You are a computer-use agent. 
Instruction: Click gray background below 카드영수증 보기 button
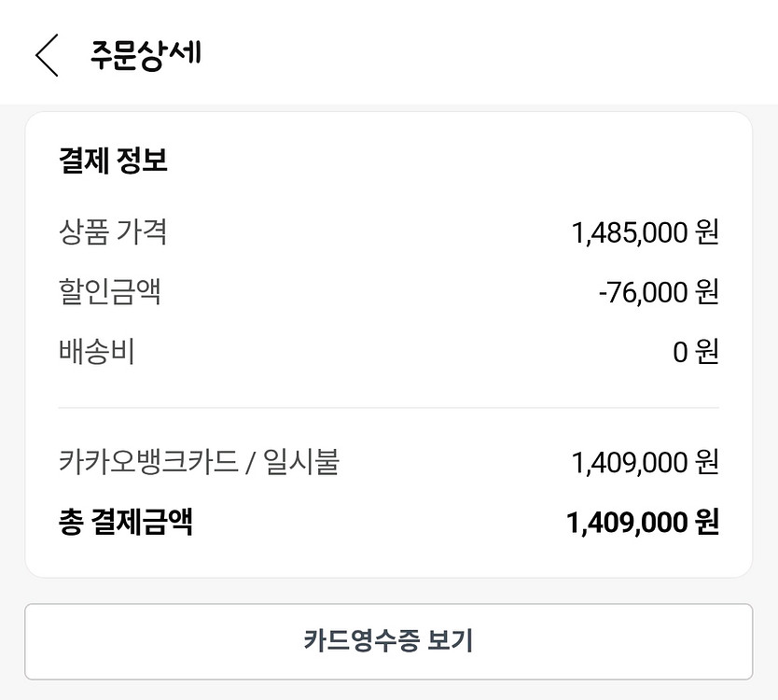(388, 691)
